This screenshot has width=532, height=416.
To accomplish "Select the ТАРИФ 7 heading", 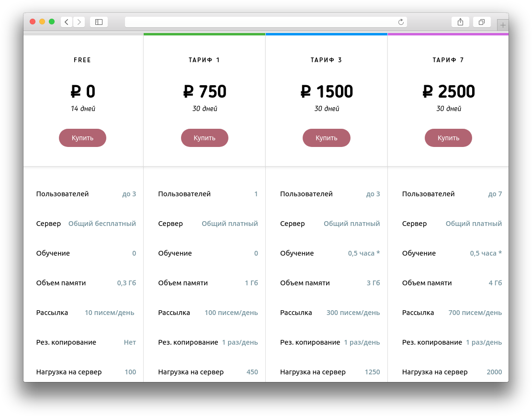I will click(448, 60).
